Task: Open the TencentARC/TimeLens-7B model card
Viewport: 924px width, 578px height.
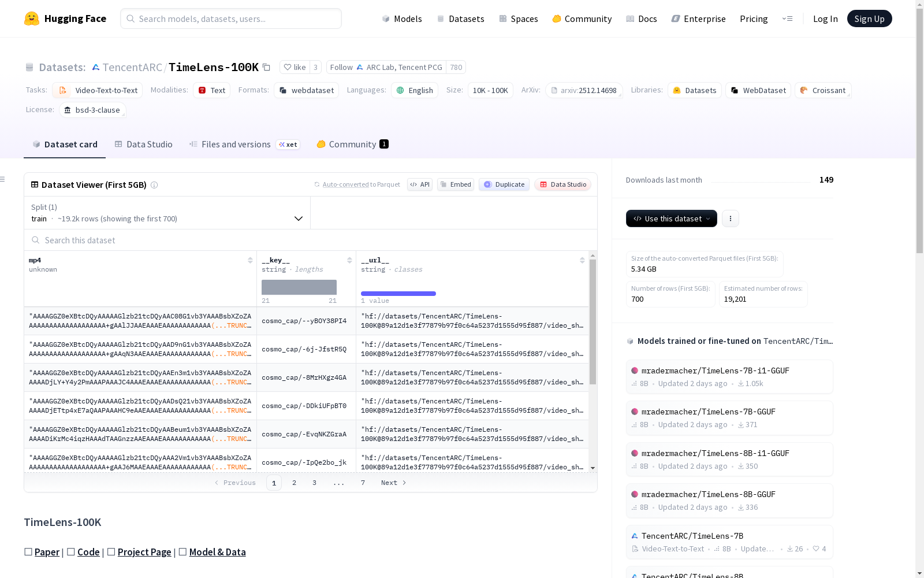Action: click(x=729, y=542)
